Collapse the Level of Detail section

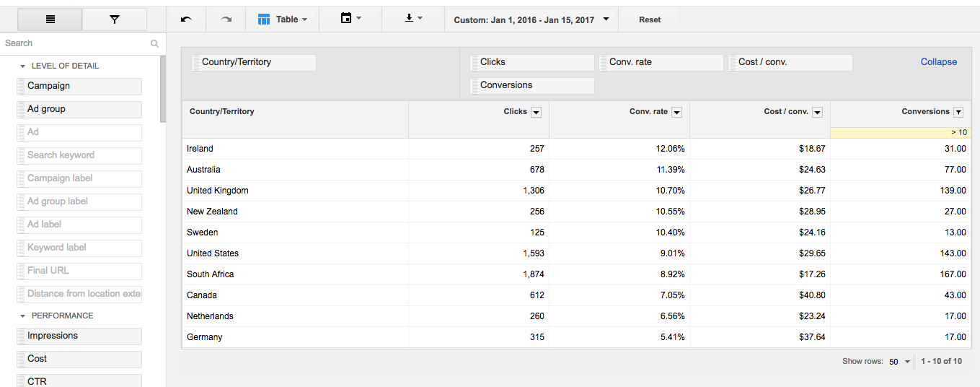pyautogui.click(x=23, y=66)
